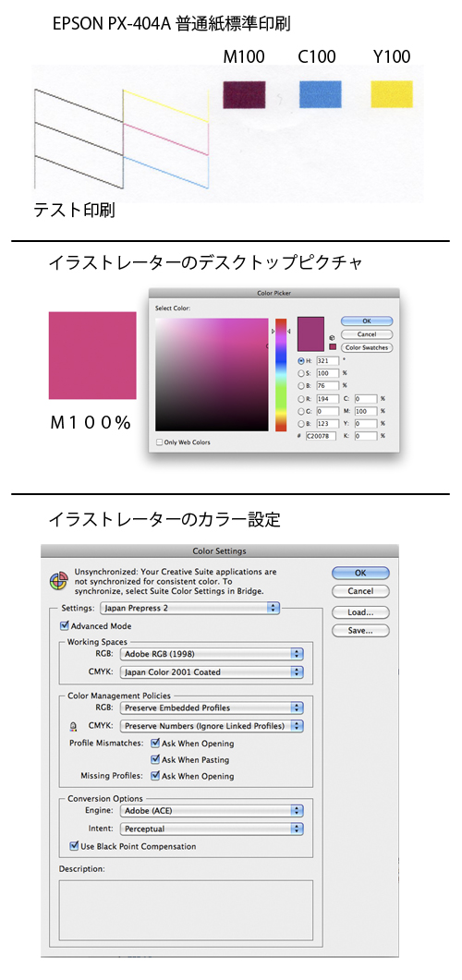Expand the Intent Perceptual dropdown
Image resolution: width=462 pixels, height=980 pixels.
(x=212, y=829)
